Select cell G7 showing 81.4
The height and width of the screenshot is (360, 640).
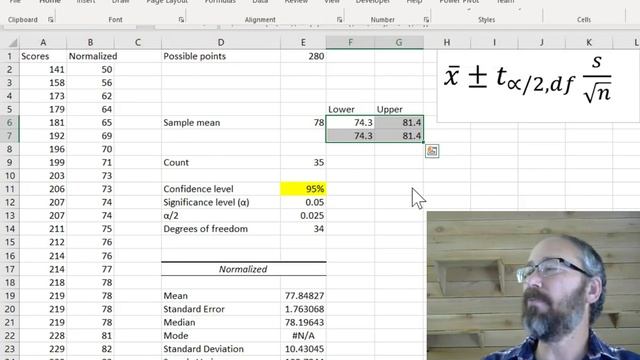pyautogui.click(x=399, y=136)
